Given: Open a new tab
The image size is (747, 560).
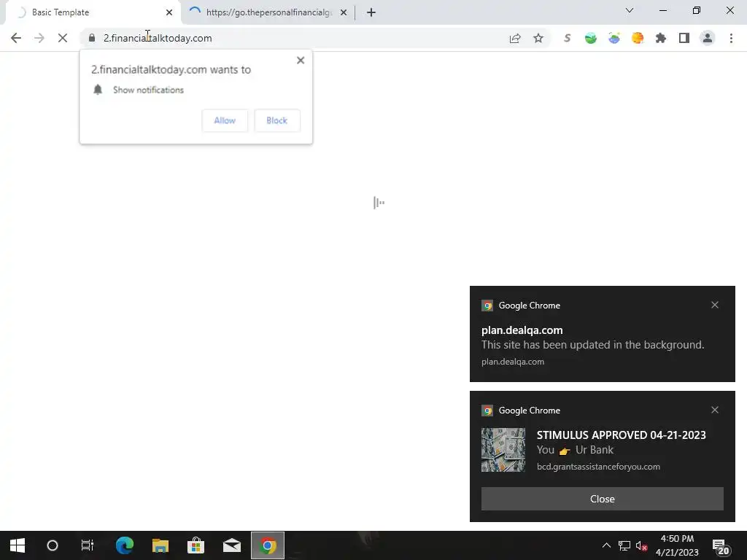Looking at the screenshot, I should 371,12.
